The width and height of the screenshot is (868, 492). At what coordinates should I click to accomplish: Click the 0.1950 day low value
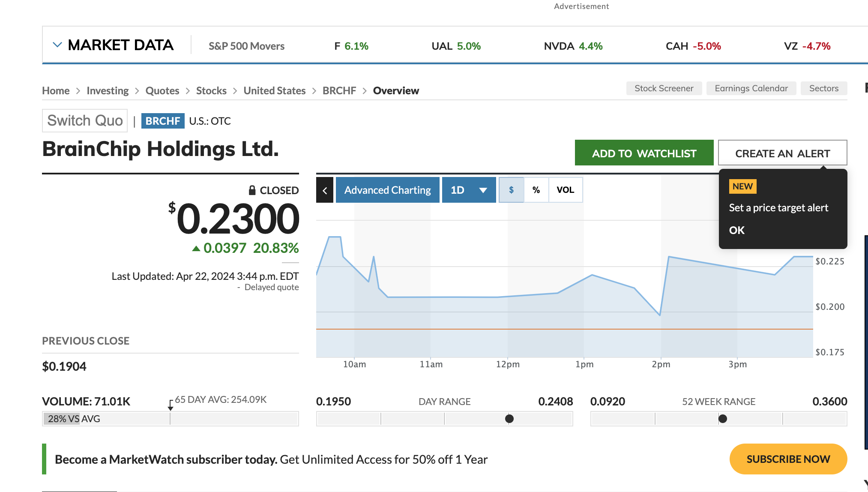click(x=333, y=401)
